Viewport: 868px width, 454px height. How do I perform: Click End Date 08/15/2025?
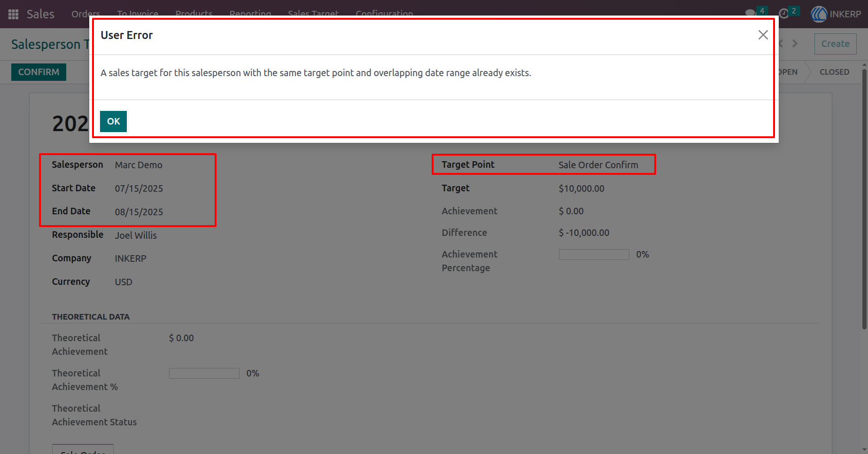(x=139, y=212)
